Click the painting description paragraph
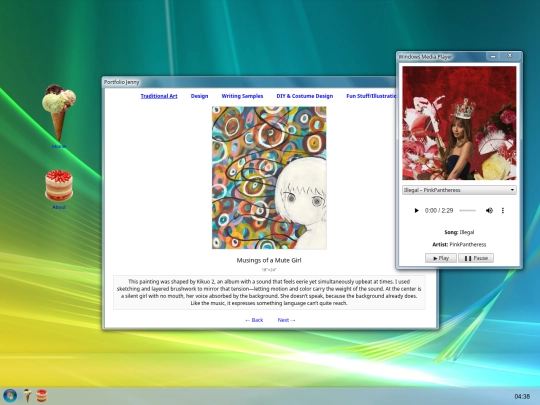540x405 pixels. click(x=269, y=292)
